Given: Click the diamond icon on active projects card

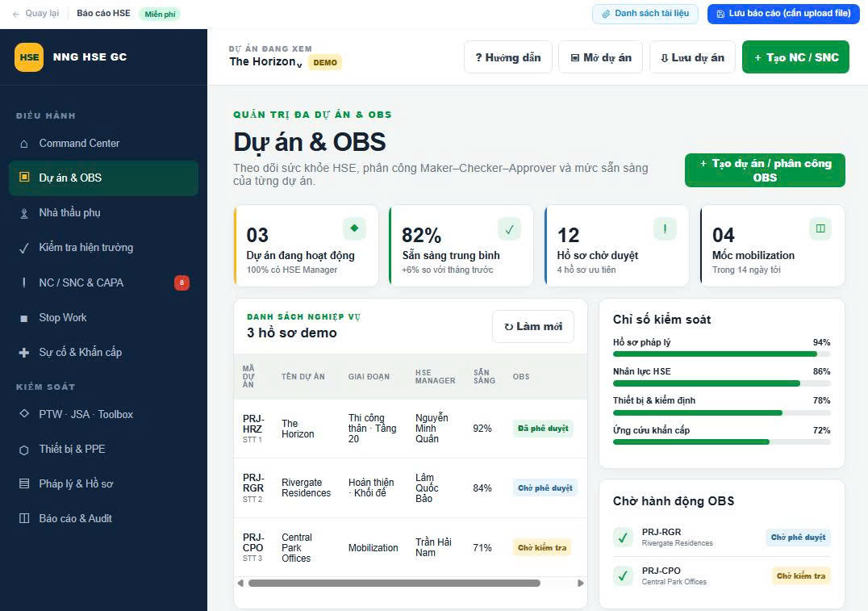Looking at the screenshot, I should coord(354,228).
